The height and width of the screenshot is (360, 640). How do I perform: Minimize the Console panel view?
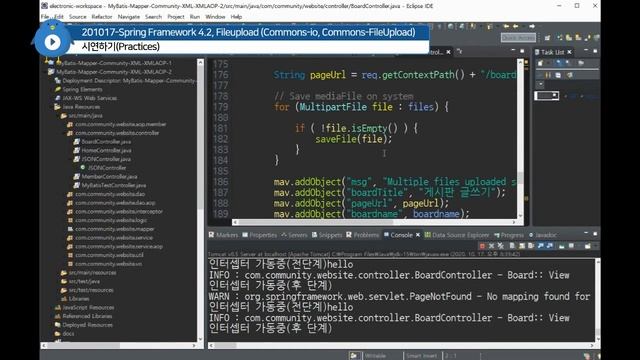pyautogui.click(x=586, y=234)
